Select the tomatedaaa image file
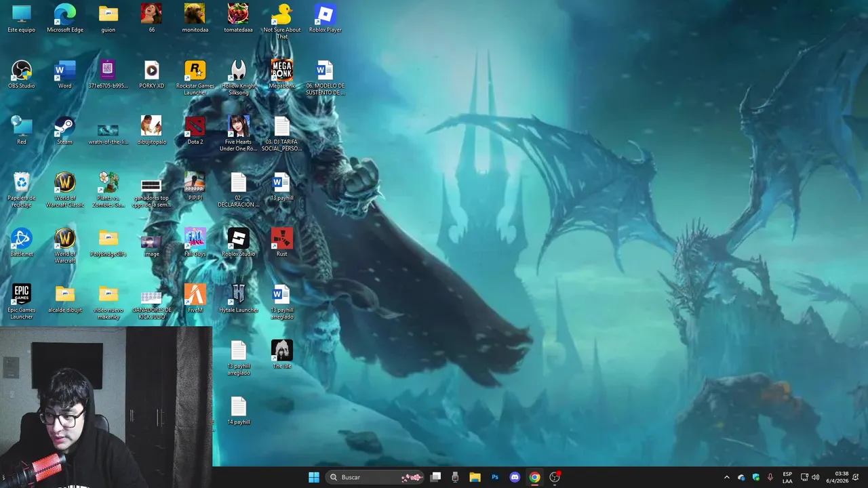Viewport: 868px width, 488px height. [x=239, y=18]
